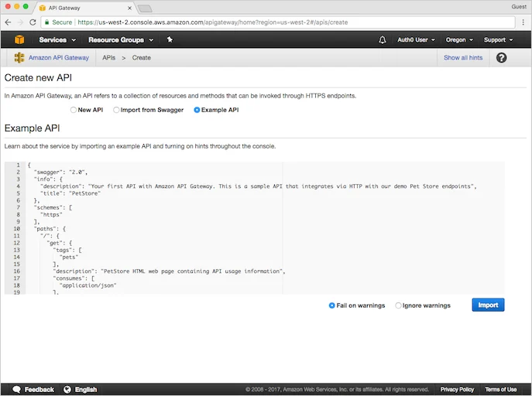Image resolution: width=532 pixels, height=396 pixels.
Task: Click the green secure padlock icon
Action: (46, 22)
